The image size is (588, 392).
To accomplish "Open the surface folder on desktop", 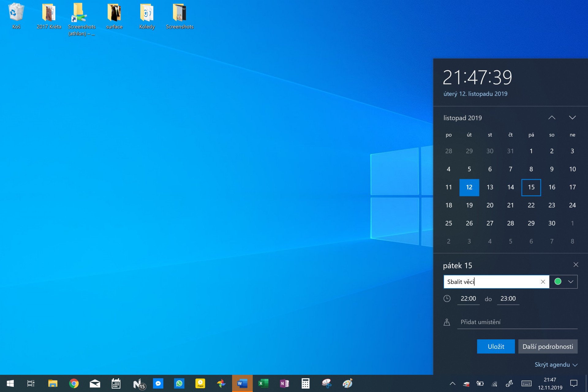I will 114,16.
